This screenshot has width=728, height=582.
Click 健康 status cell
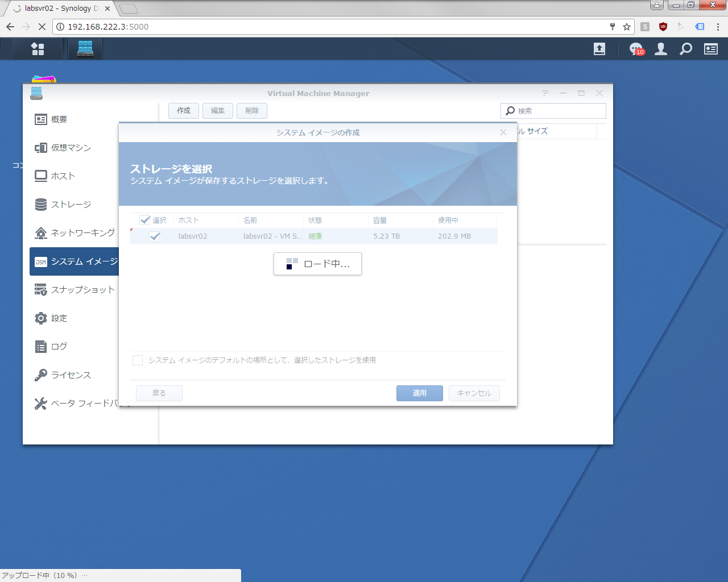[x=315, y=236]
